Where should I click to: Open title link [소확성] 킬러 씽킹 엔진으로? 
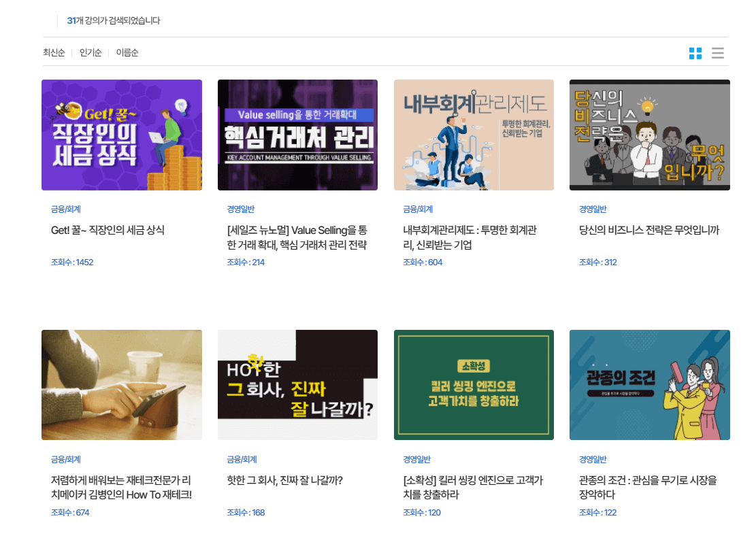click(473, 488)
